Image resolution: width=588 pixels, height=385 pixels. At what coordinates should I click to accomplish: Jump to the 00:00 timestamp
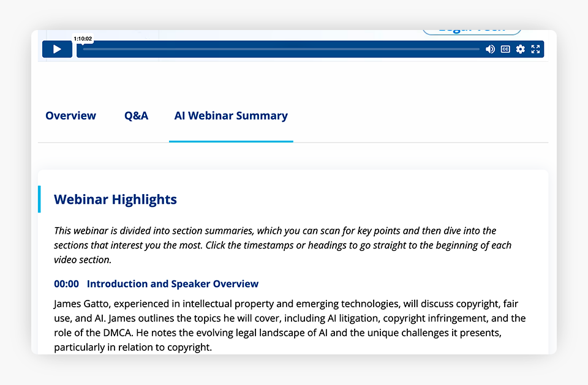[66, 284]
